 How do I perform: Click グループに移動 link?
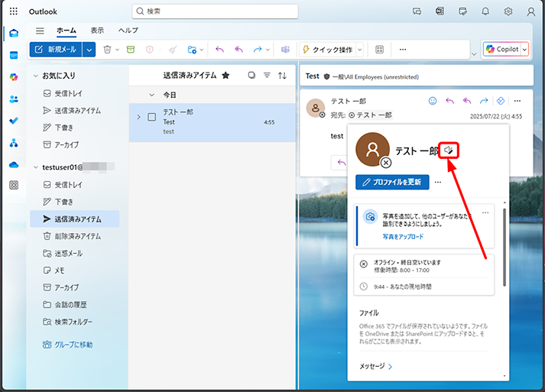pyautogui.click(x=67, y=345)
